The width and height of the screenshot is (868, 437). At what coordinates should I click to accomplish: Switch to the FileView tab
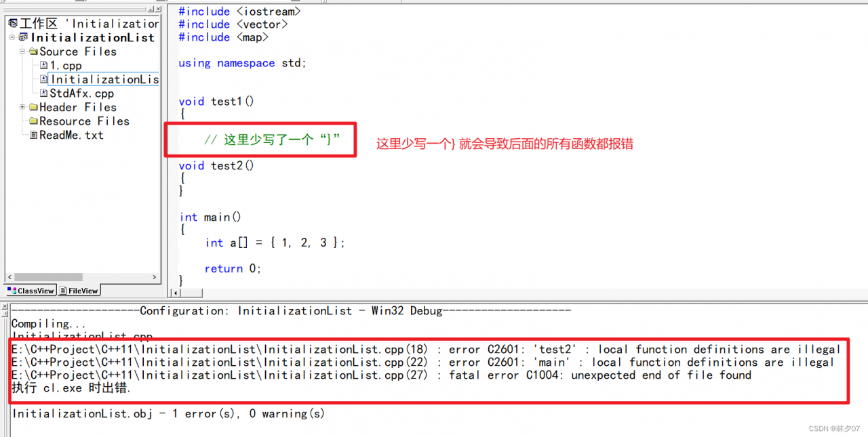79,291
